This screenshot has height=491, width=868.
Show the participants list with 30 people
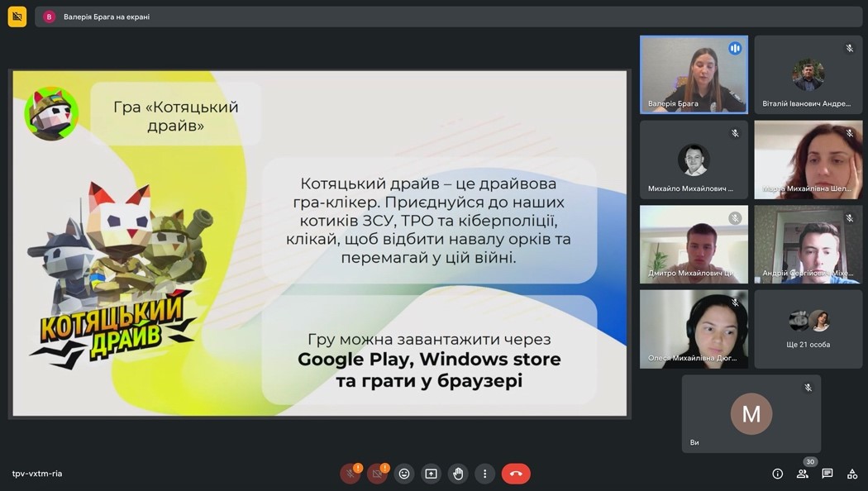click(802, 474)
